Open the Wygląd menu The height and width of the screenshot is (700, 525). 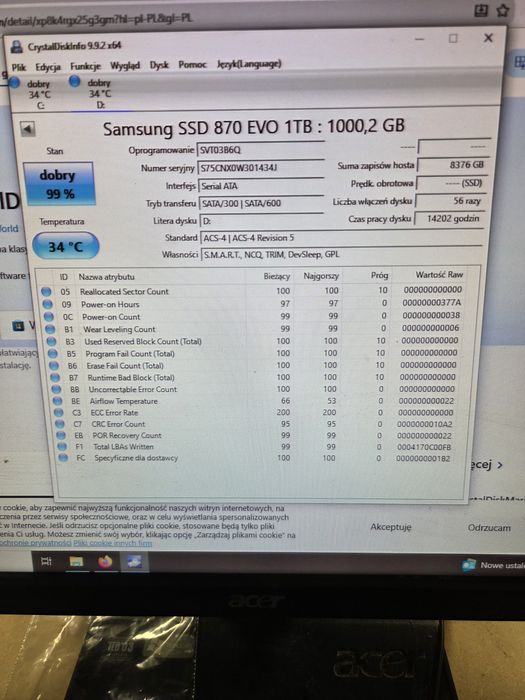tap(125, 66)
